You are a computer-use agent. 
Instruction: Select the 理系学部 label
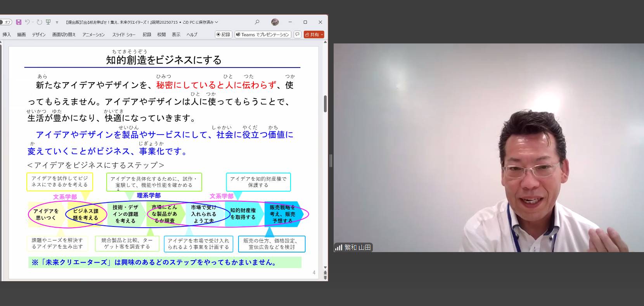click(x=149, y=195)
